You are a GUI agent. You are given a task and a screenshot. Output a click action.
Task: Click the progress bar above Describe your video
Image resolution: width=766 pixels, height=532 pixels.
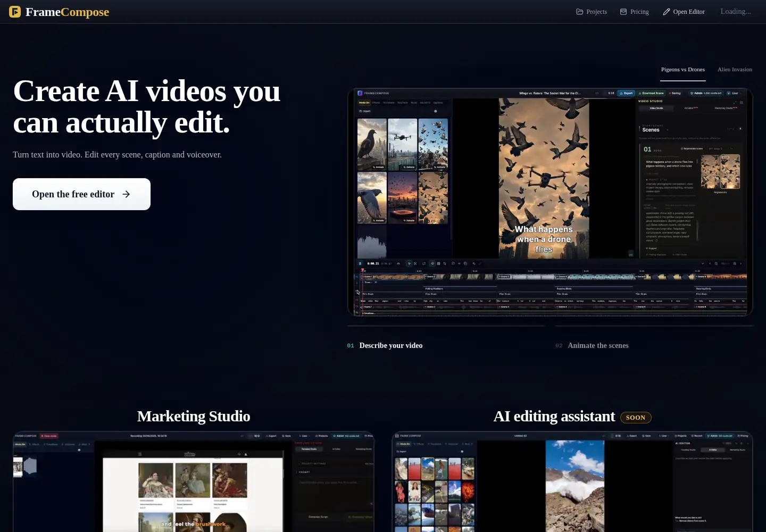click(446, 326)
